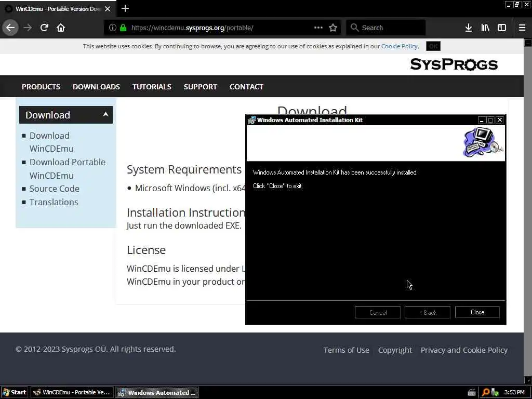Open the CONTACT menu
This screenshot has width=532, height=399.
pos(246,87)
